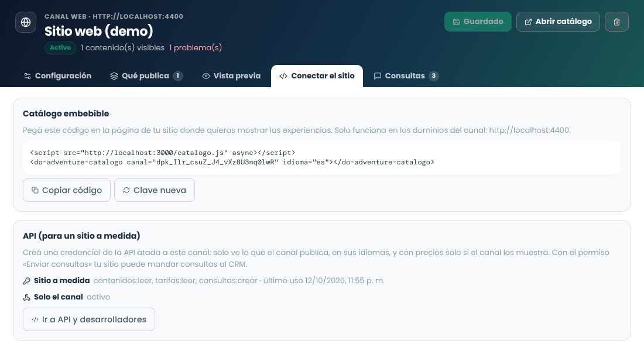This screenshot has height=351, width=644.
Task: Click the CANAL WEB · HTTP://LOCALHOST:4400 label
Action: (114, 16)
